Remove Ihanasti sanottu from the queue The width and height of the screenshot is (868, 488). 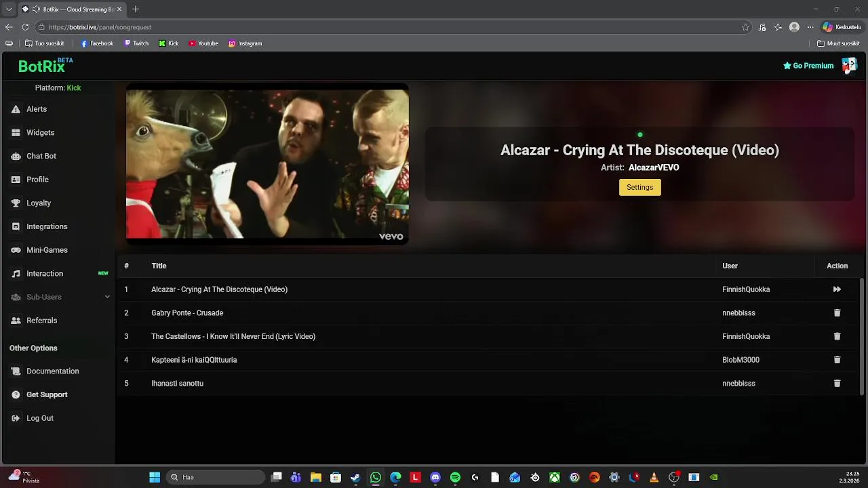837,384
